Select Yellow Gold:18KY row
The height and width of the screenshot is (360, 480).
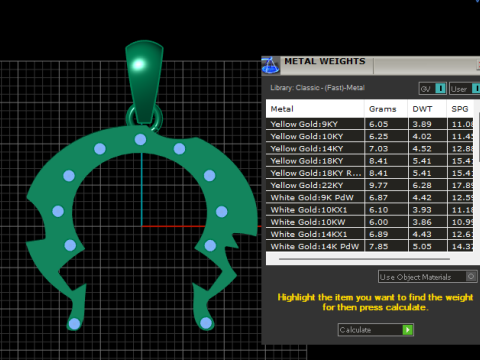click(x=369, y=161)
